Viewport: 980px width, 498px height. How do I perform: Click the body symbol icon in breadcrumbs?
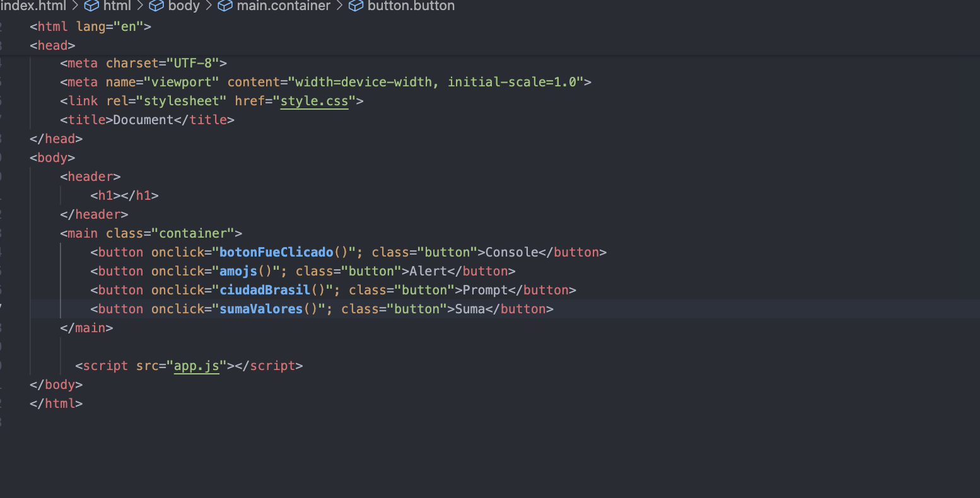156,6
